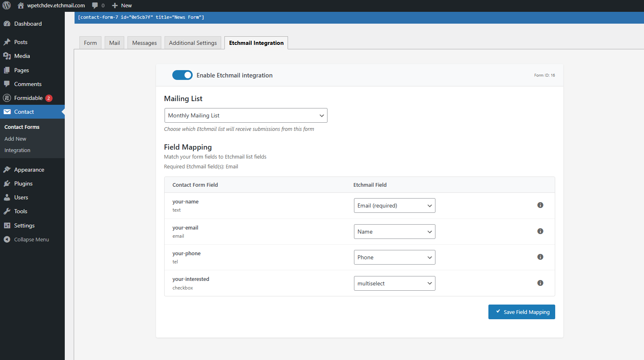Open Dashboard menu link

pyautogui.click(x=28, y=24)
